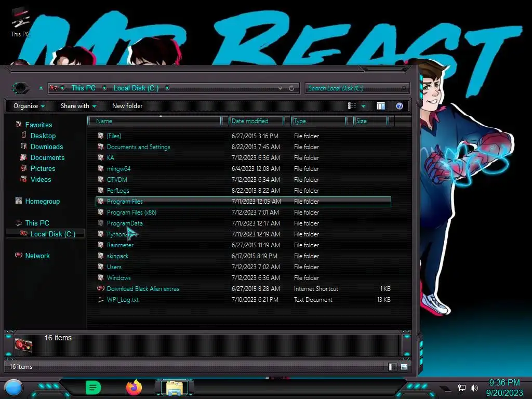Open the Organize menu
Image resolution: width=532 pixels, height=399 pixels.
(x=29, y=106)
